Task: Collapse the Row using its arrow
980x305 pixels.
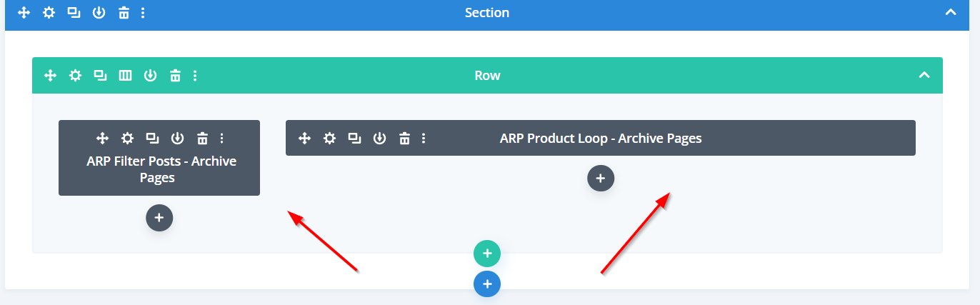Action: pyautogui.click(x=924, y=75)
